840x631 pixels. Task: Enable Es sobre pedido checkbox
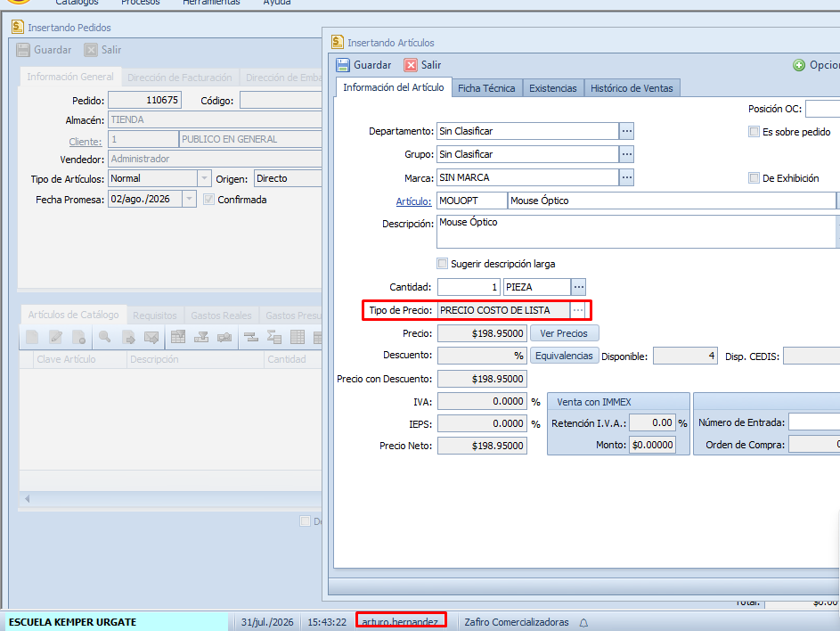pyautogui.click(x=754, y=132)
